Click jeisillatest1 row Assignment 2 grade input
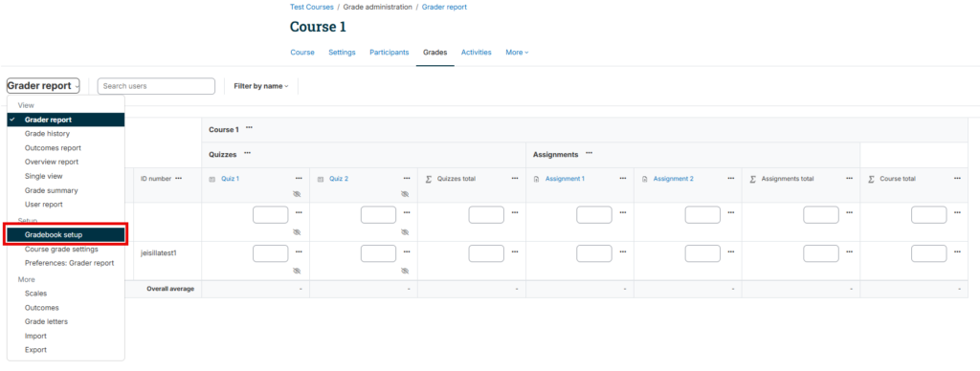The height and width of the screenshot is (371, 980). [702, 253]
